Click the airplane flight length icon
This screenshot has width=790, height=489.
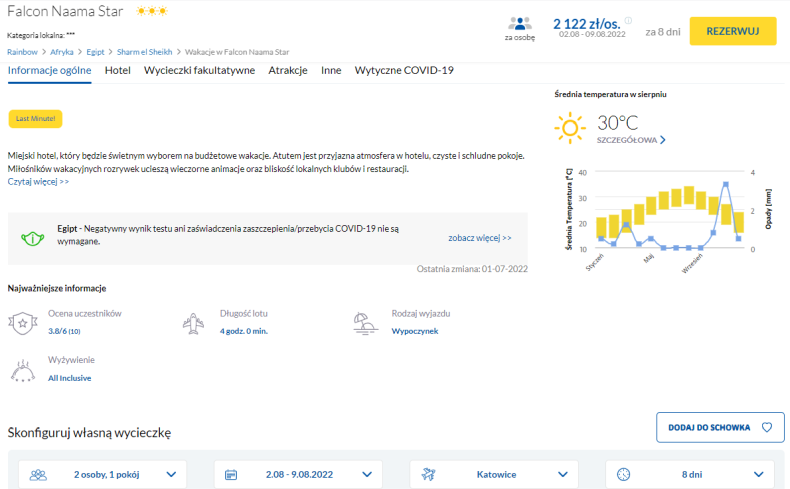193,323
